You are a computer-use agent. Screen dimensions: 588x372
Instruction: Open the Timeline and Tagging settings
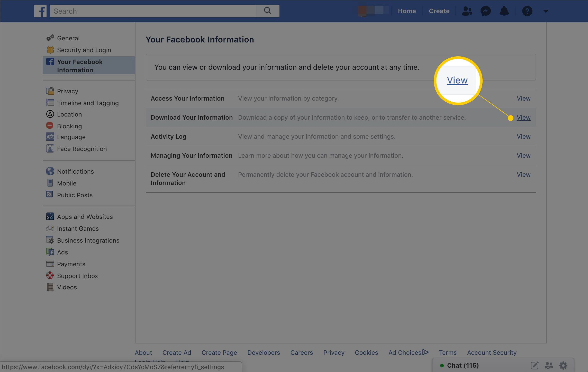[x=88, y=102]
